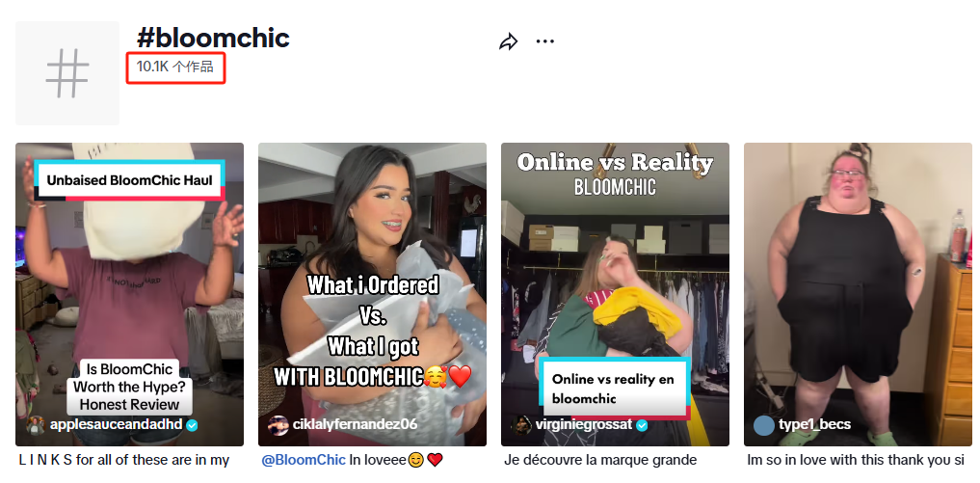Open the three-dot more options menu
980x483 pixels.
[545, 41]
